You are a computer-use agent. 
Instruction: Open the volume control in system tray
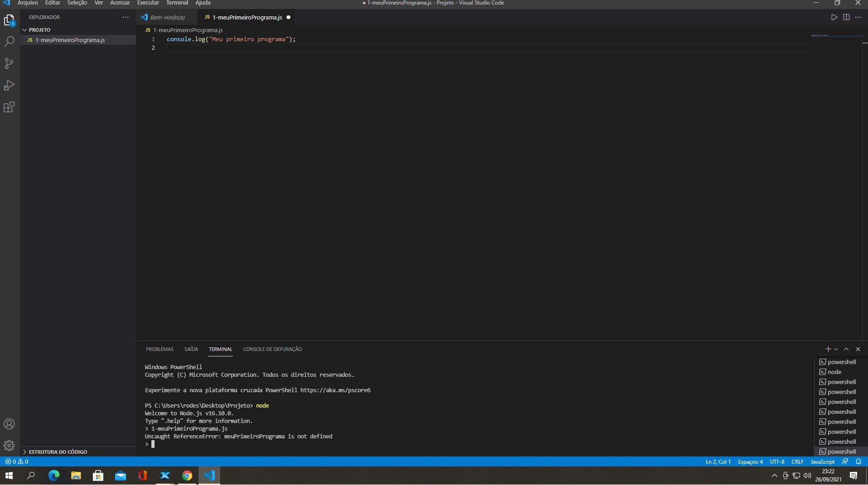pyautogui.click(x=807, y=475)
